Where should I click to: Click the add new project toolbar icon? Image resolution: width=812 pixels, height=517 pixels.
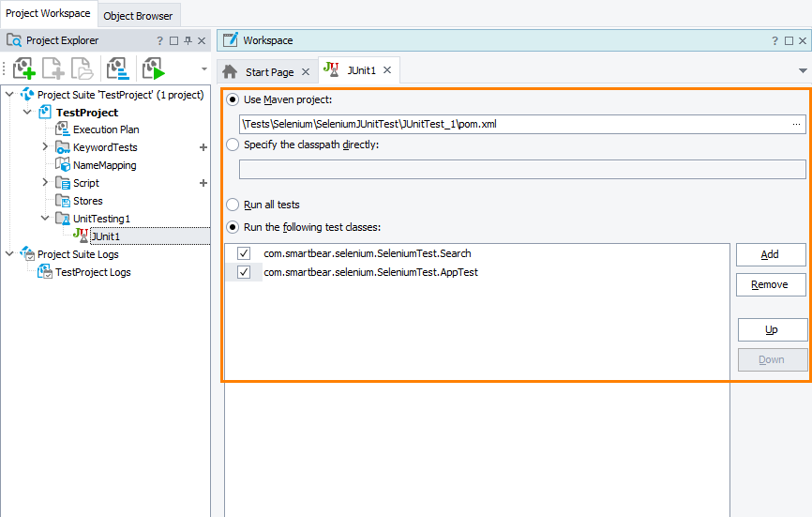[x=23, y=68]
